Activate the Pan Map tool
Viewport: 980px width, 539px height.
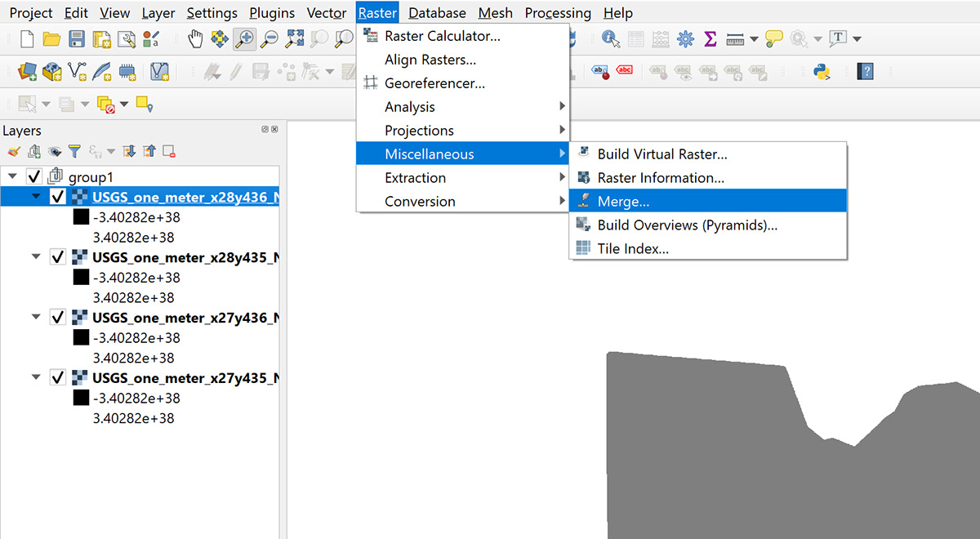pyautogui.click(x=195, y=38)
